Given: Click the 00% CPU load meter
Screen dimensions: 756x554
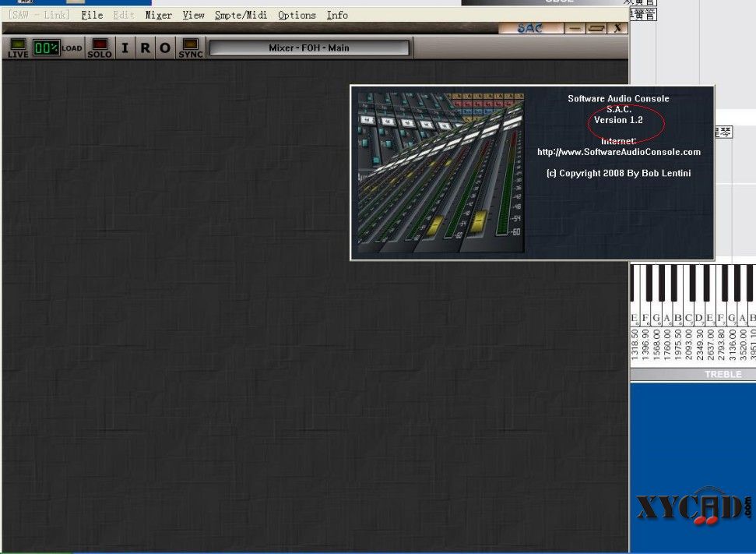Looking at the screenshot, I should pos(47,48).
